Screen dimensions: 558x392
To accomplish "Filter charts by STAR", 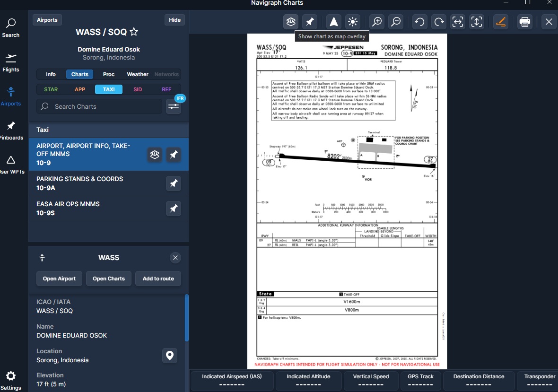I will point(51,89).
